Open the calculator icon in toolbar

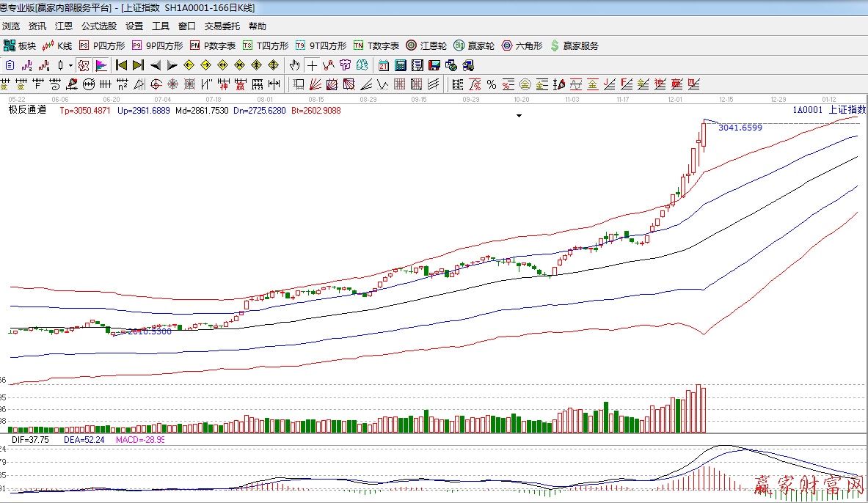[x=400, y=65]
